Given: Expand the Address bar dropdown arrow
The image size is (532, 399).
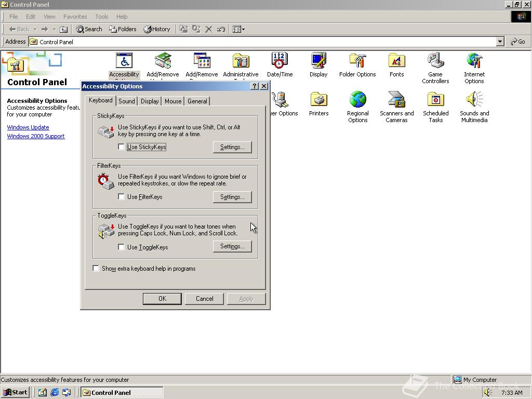Looking at the screenshot, I should pyautogui.click(x=500, y=42).
